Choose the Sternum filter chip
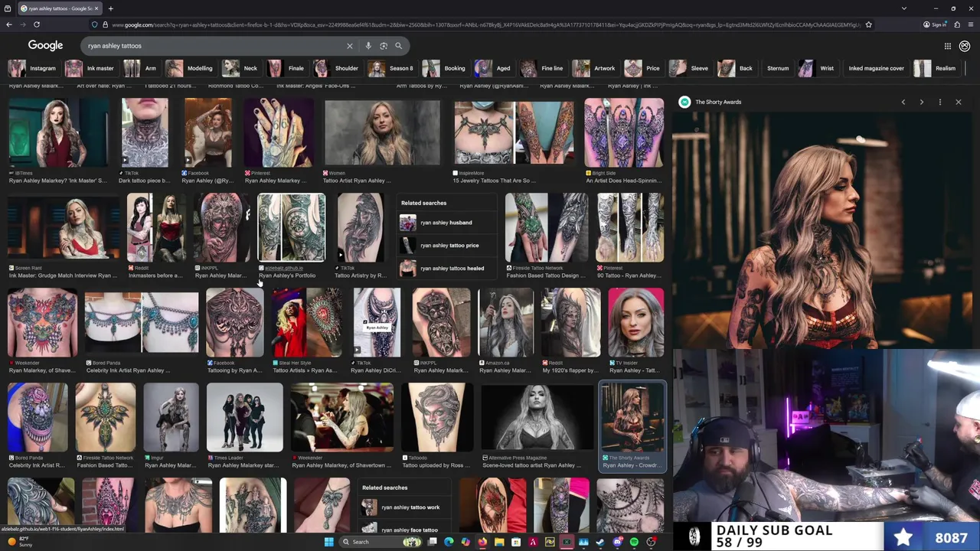 click(x=778, y=68)
